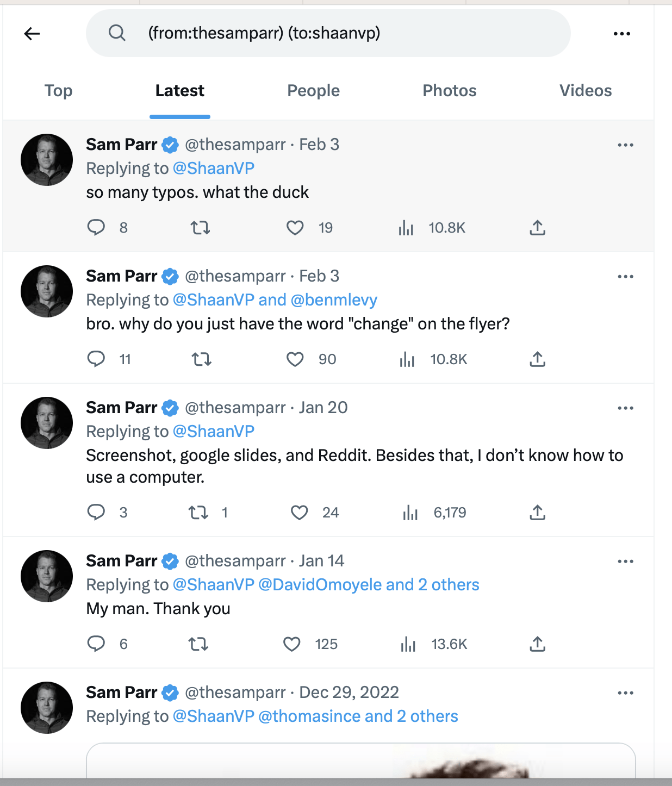
Task: Click the back arrow icon
Action: (32, 34)
